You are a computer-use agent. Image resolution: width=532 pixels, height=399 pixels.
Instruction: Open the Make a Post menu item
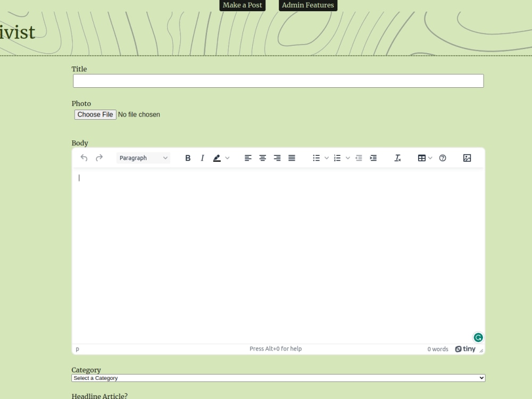tap(242, 5)
